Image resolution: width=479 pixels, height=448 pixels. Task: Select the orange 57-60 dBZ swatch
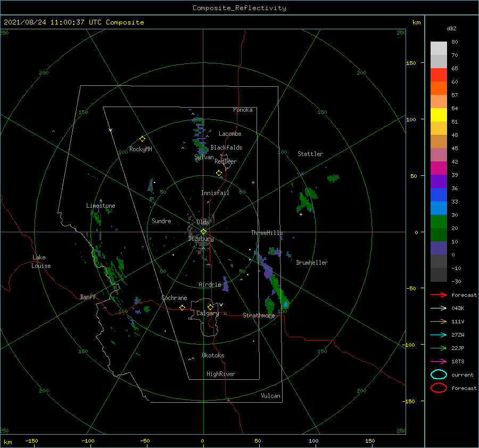(x=439, y=88)
